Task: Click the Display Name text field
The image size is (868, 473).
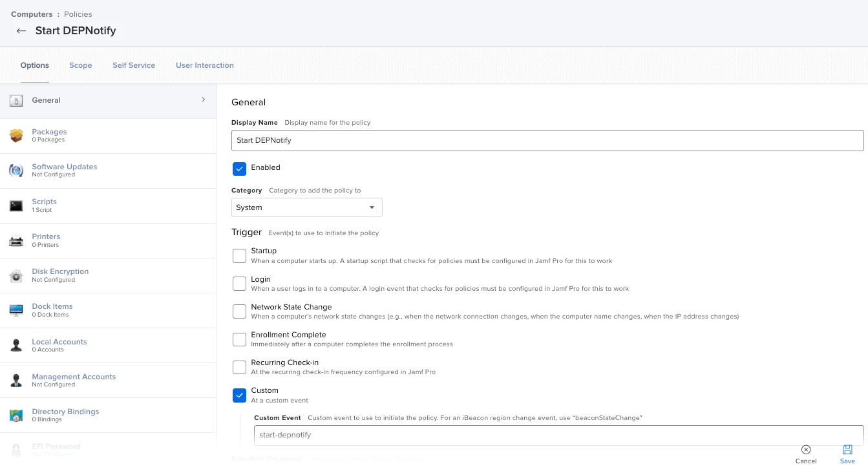Action: pyautogui.click(x=547, y=140)
